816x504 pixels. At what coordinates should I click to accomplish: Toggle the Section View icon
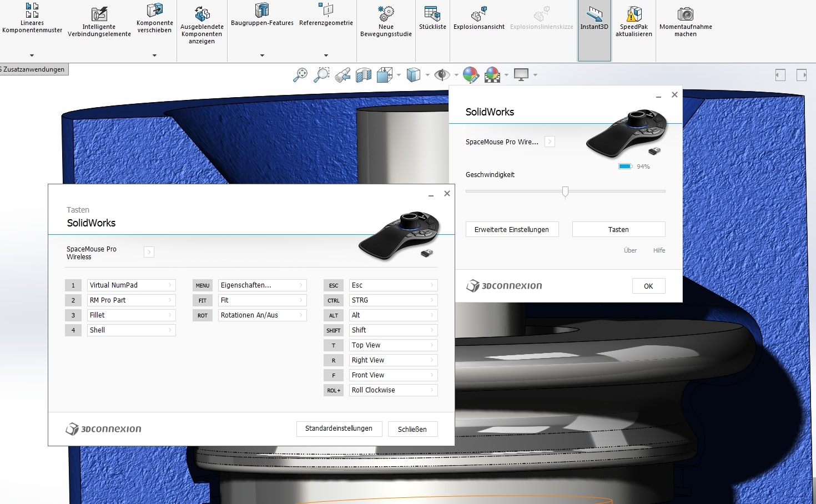click(x=364, y=75)
